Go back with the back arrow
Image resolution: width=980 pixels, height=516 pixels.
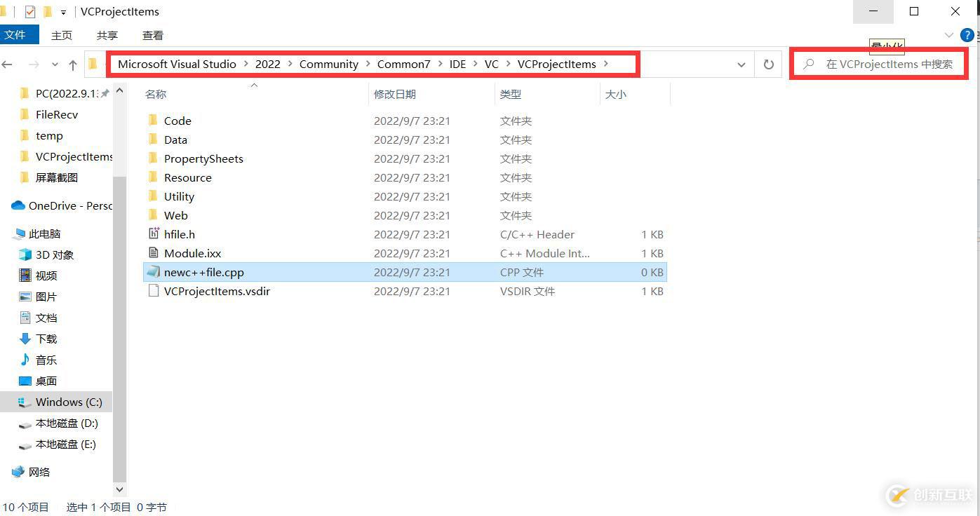click(x=8, y=64)
